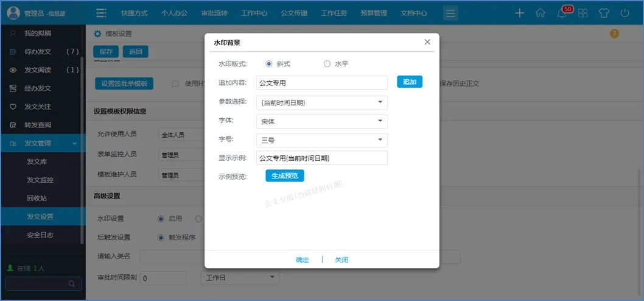Click the power logout icon

click(625, 13)
